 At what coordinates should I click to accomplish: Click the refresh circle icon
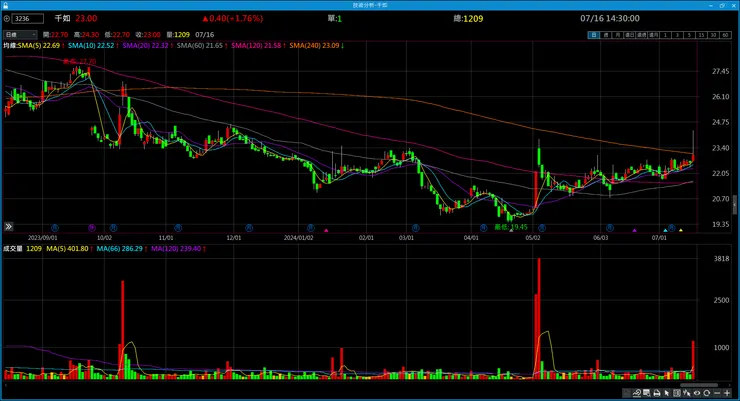(x=706, y=393)
